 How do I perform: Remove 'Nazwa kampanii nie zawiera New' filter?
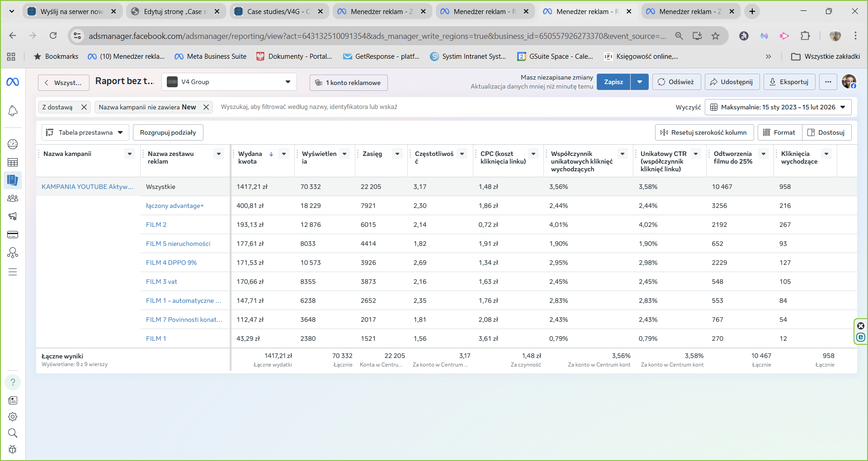[206, 107]
